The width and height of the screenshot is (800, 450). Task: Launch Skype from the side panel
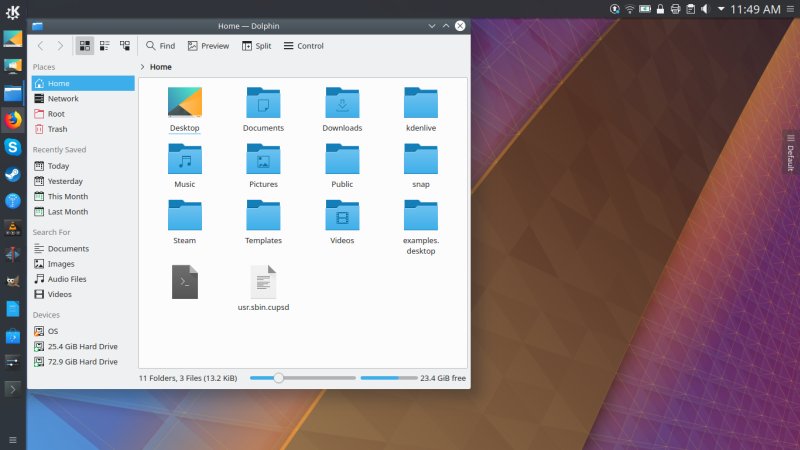pos(13,147)
